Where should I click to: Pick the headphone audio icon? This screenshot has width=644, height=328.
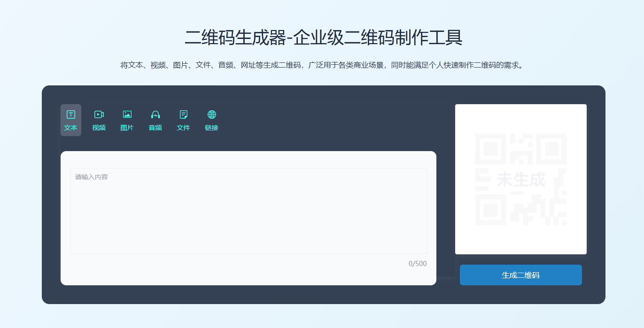pos(155,114)
